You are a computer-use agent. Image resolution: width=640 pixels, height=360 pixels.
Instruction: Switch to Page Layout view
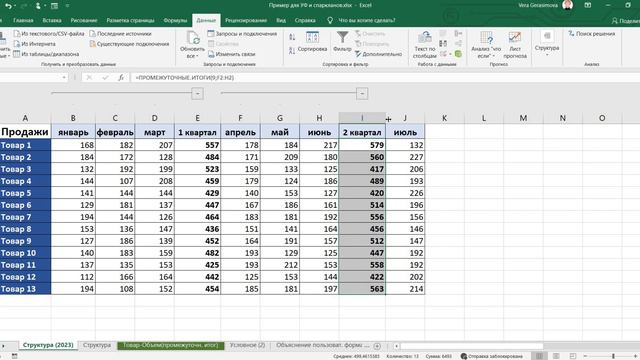[556, 356]
